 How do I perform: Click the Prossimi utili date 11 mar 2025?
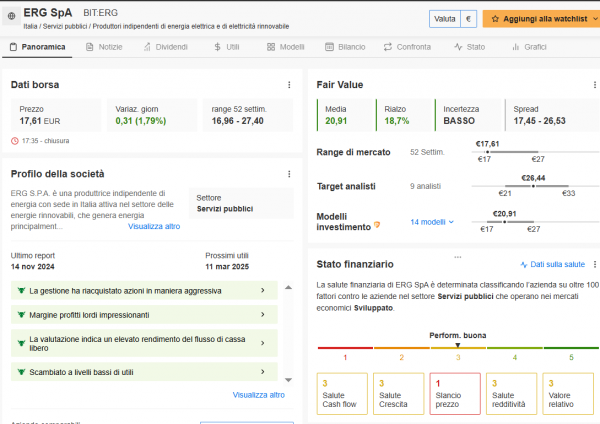coord(227,267)
